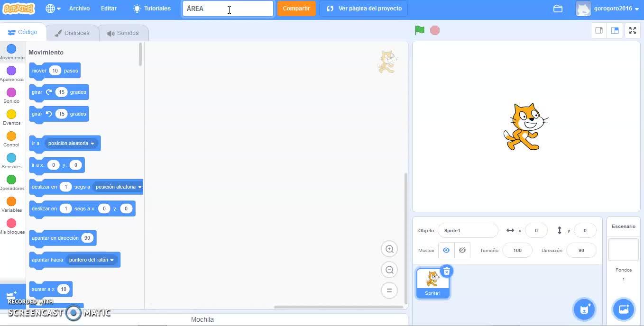This screenshot has width=644, height=326.
Task: Click segs value in deslizar a x block
Action: coord(66,208)
